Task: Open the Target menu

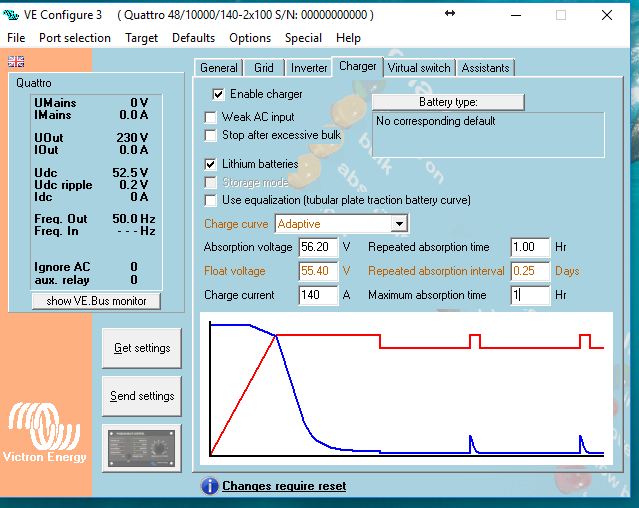Action: 141,38
